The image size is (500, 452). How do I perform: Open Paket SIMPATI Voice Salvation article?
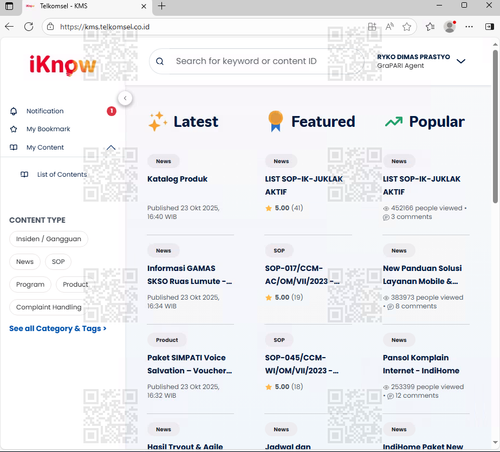(190, 364)
